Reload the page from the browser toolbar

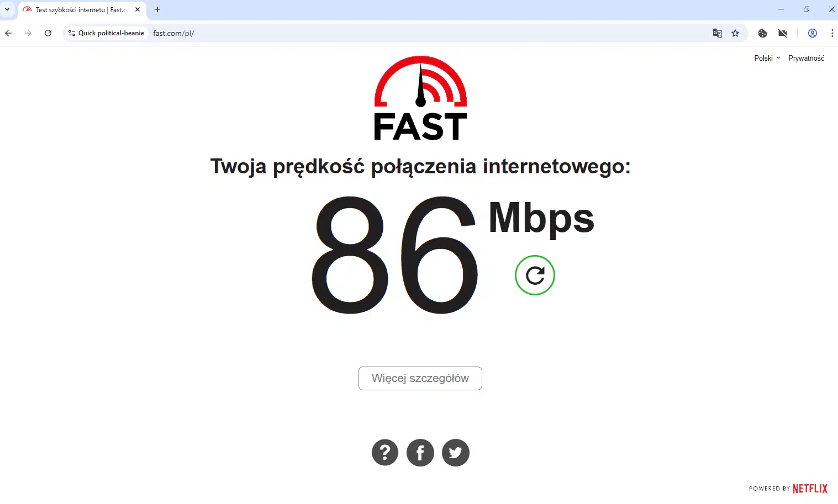(x=48, y=33)
